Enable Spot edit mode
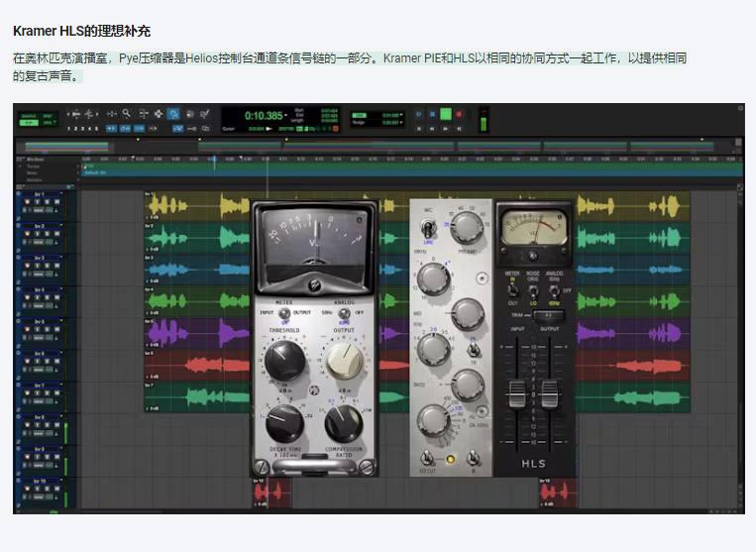Viewport: 756px width, 552px height. 48,116
